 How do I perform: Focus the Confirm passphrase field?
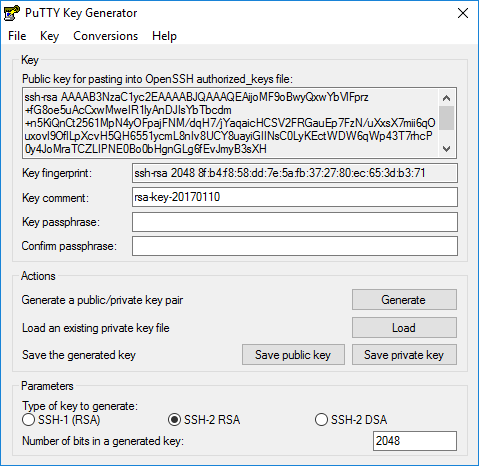(295, 246)
